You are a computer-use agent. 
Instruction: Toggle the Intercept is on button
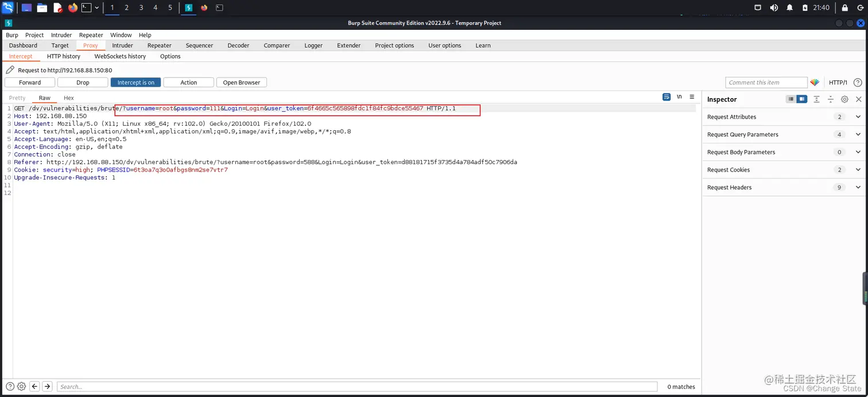135,83
